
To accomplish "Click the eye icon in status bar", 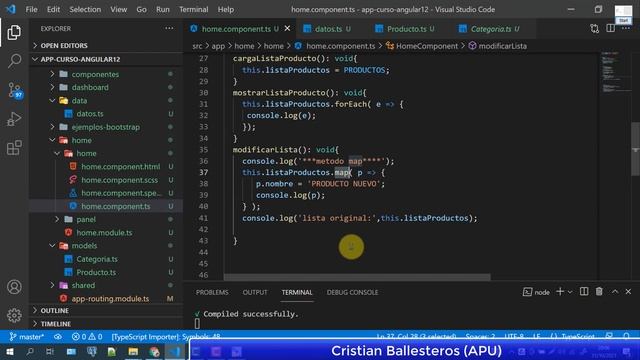I will tap(58, 337).
